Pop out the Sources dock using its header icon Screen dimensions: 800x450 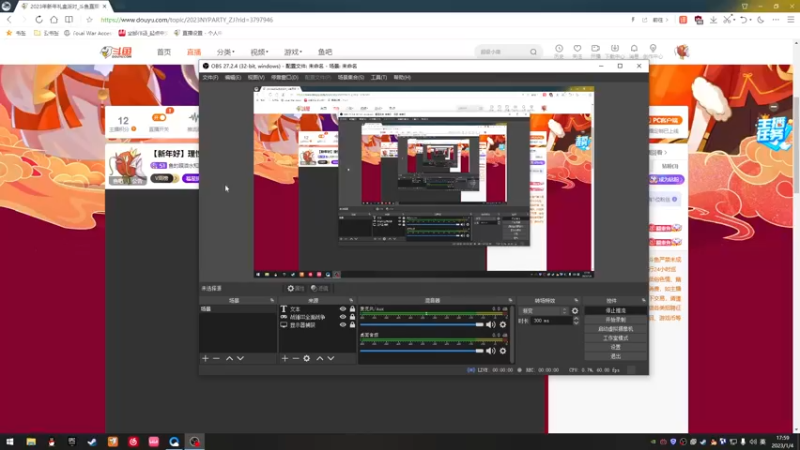click(x=351, y=301)
